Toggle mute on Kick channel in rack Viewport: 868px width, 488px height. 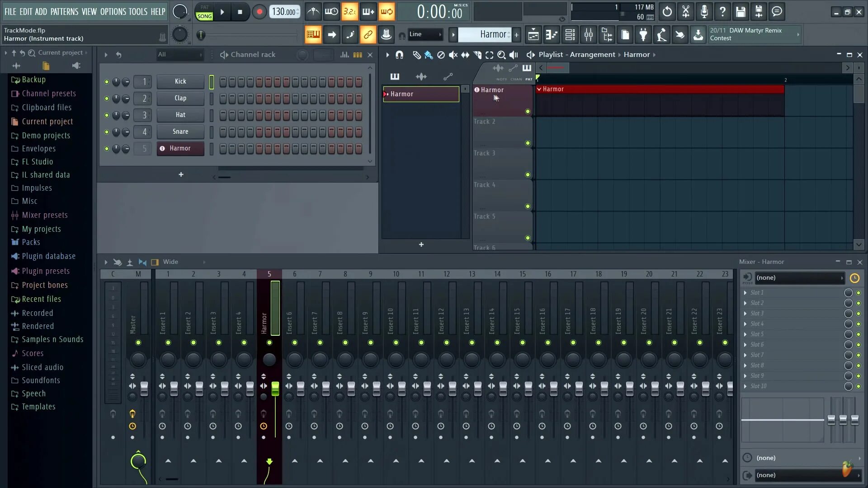tap(107, 81)
